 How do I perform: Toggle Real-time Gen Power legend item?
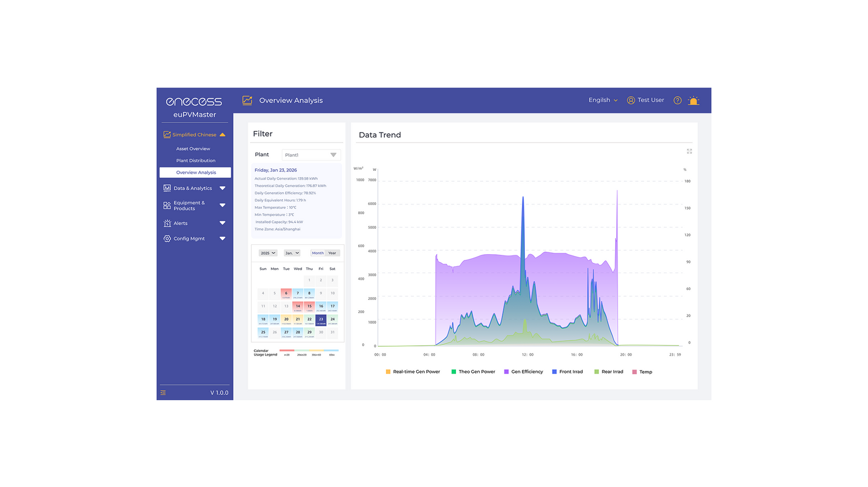[413, 372]
